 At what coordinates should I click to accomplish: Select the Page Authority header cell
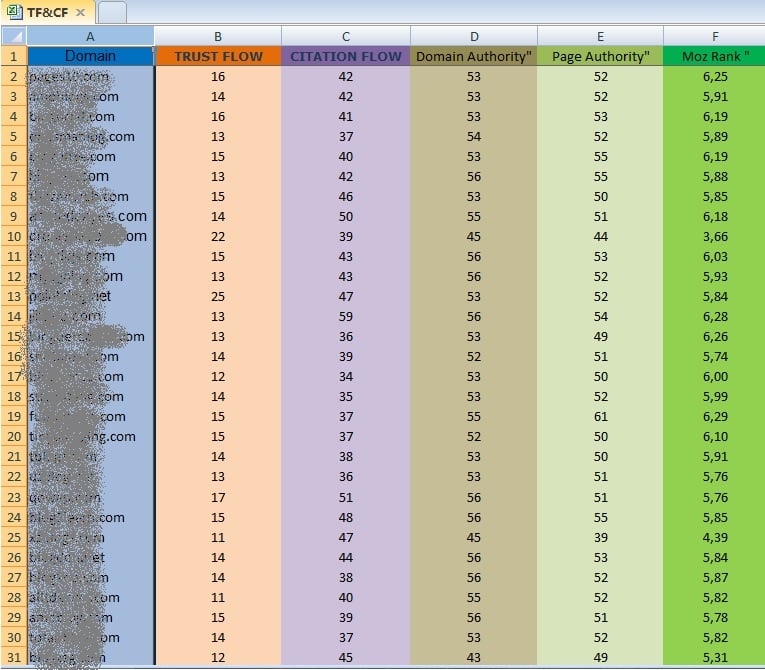tap(600, 56)
